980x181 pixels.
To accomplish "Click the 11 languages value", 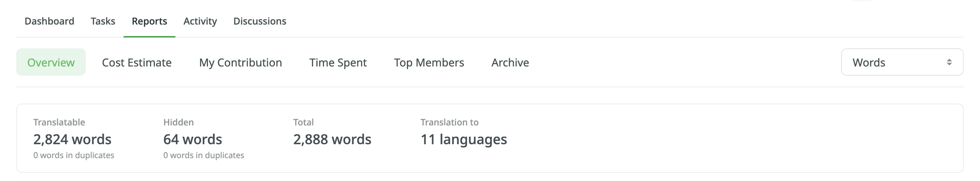I will click(x=463, y=139).
